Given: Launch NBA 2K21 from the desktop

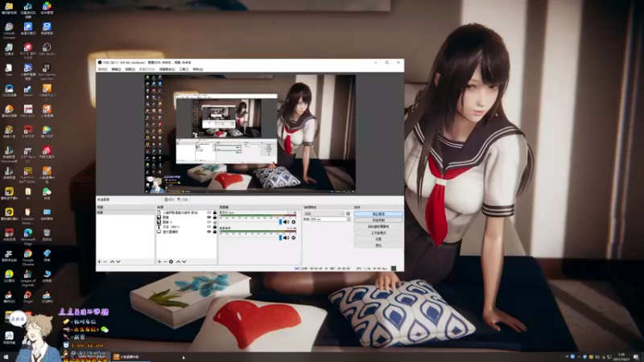Looking at the screenshot, I should (28, 111).
